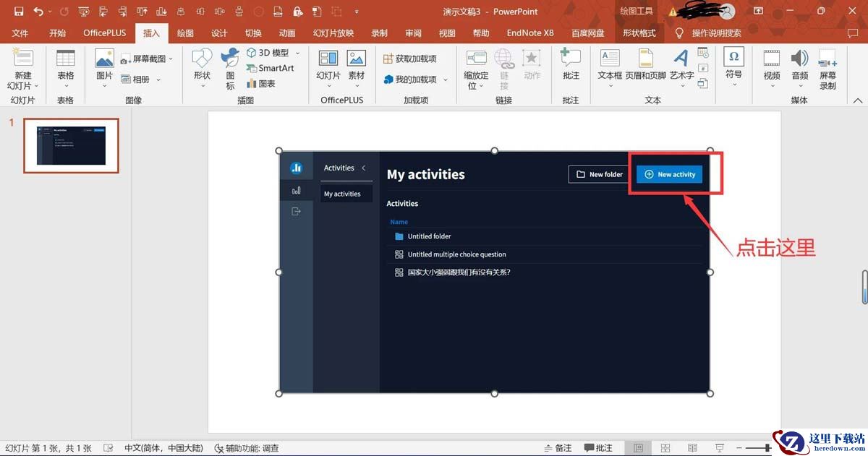This screenshot has width=868, height=456.
Task: Expand the 3D 模型 dropdown arrow
Action: click(x=298, y=53)
